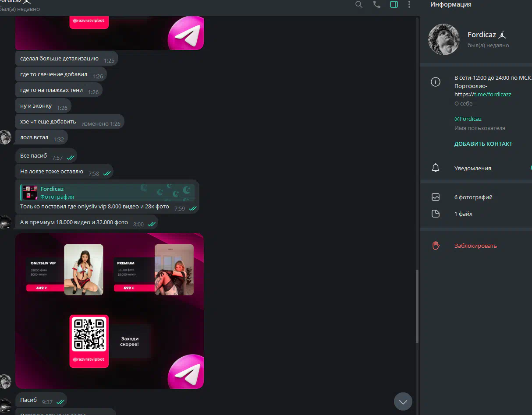
Task: Jump to latest messages with down-arrow button
Action: pos(403,401)
